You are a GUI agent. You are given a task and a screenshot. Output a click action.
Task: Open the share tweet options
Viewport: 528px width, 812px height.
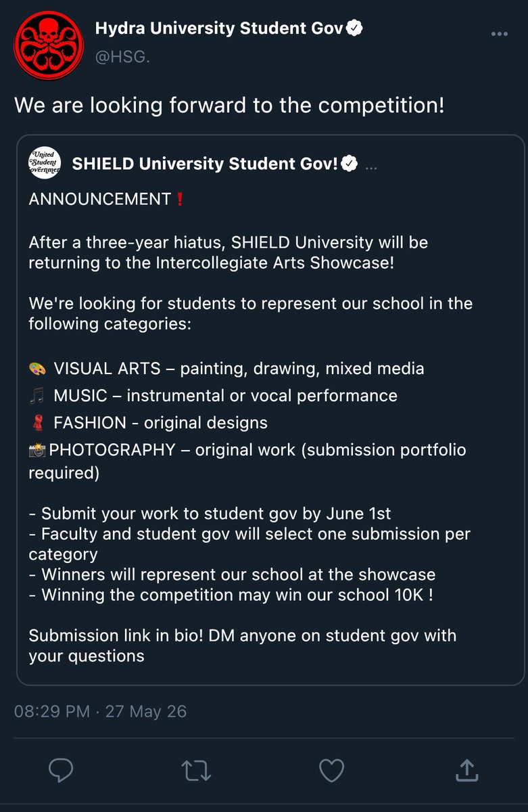[467, 769]
